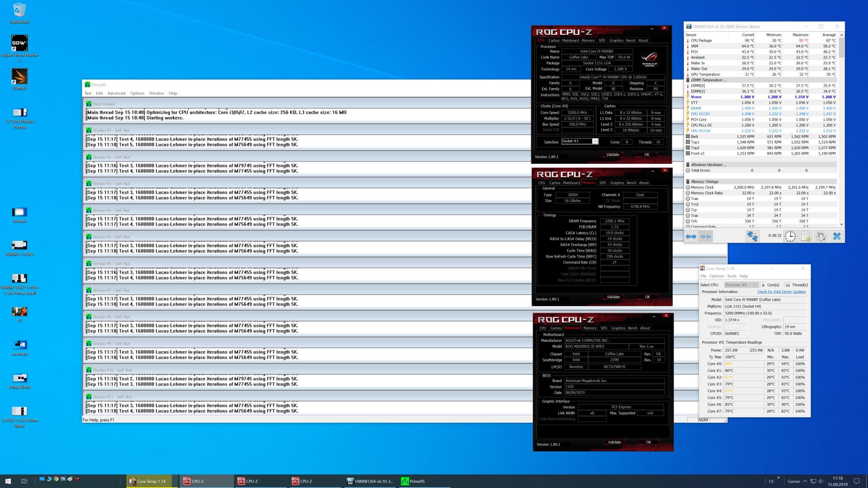868x488 pixels.
Task: Click the Games toolbar label on taskbar
Action: tap(793, 481)
